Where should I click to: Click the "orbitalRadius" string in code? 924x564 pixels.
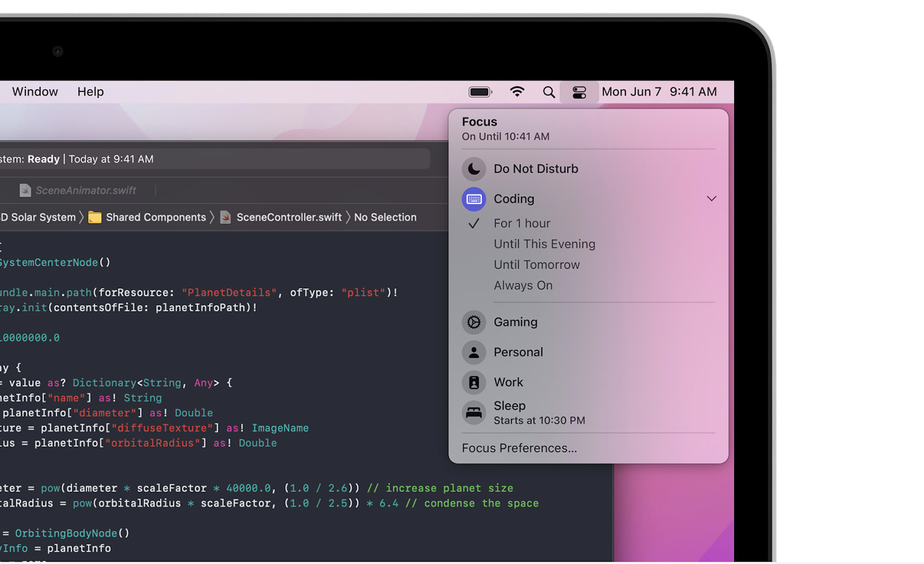point(156,443)
